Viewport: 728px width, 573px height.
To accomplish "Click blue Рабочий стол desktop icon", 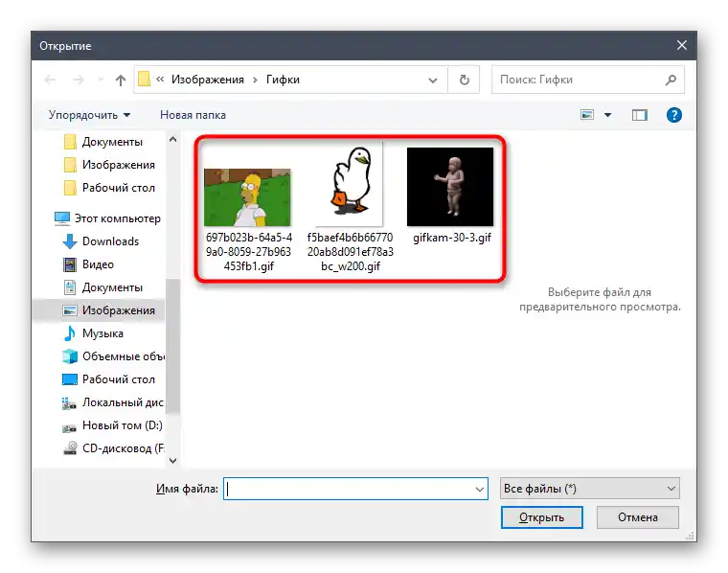I will (x=70, y=379).
